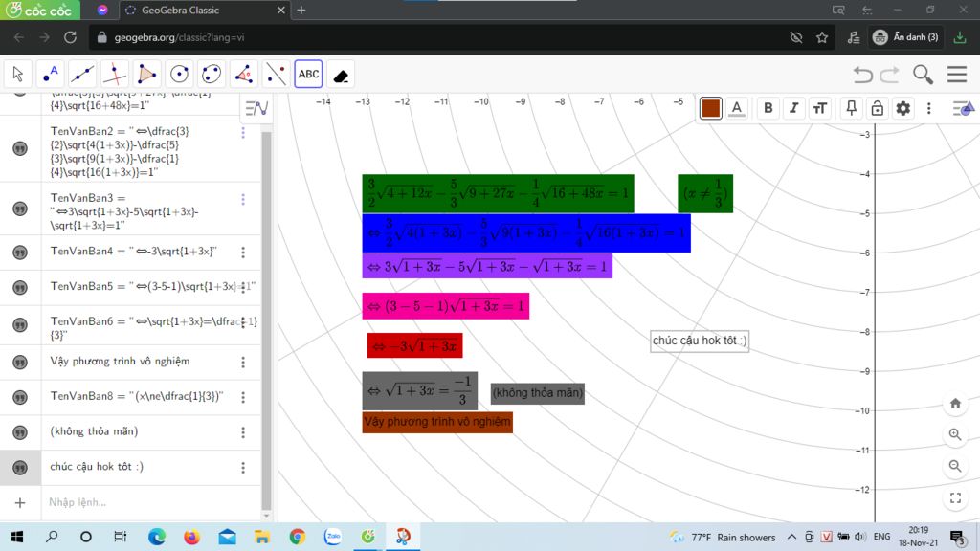The image size is (980, 551).
Task: Select the Circle with Center tool
Action: [x=179, y=75]
